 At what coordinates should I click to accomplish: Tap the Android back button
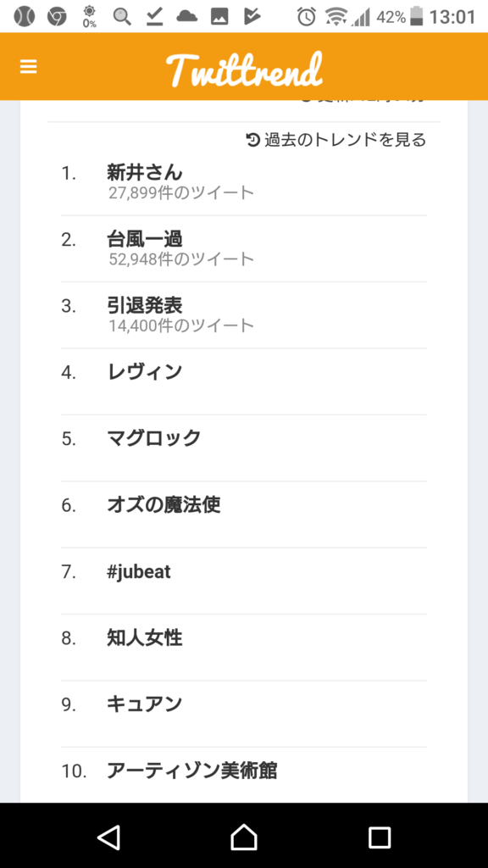(108, 837)
